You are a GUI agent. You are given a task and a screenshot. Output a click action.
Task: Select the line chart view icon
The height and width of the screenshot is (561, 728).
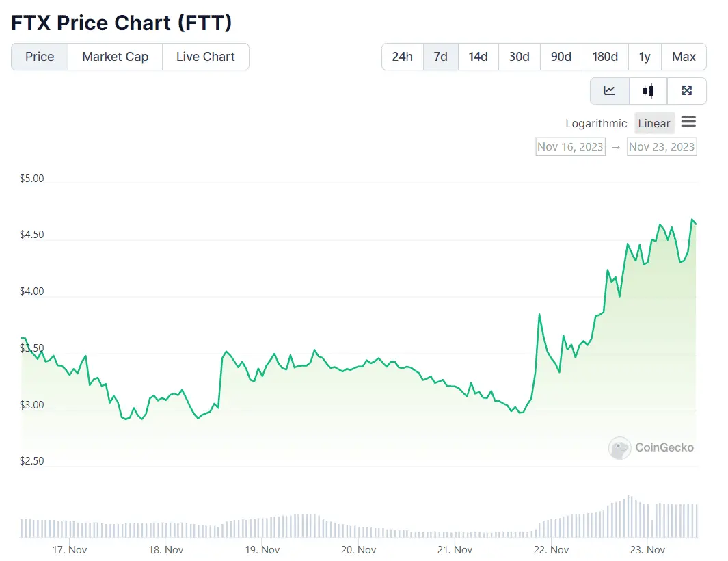coord(609,90)
